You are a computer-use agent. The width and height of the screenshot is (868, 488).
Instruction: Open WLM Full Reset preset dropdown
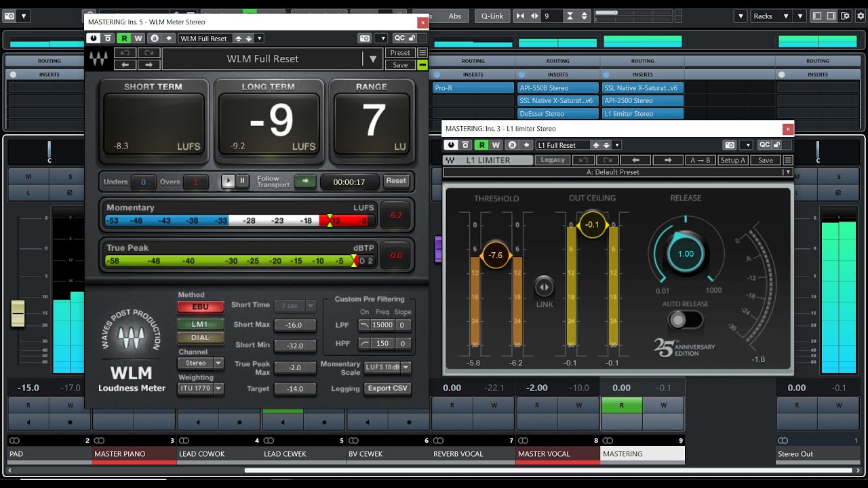[x=259, y=39]
